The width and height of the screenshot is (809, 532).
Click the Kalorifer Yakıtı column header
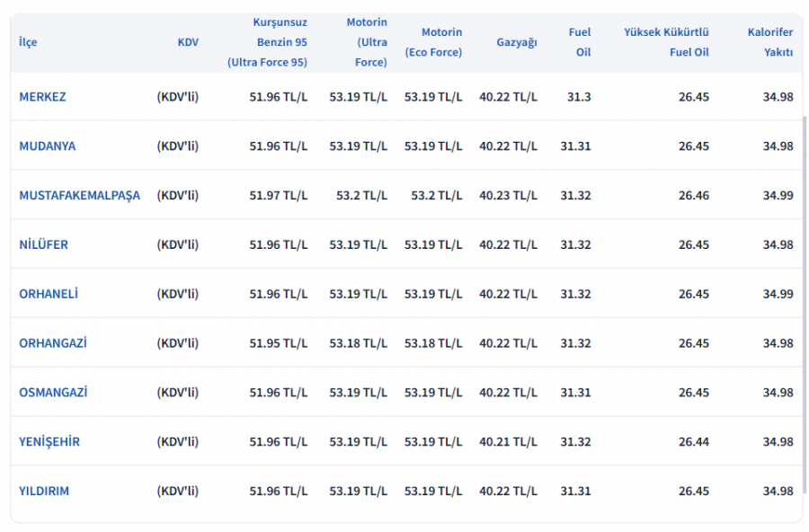pos(770,42)
